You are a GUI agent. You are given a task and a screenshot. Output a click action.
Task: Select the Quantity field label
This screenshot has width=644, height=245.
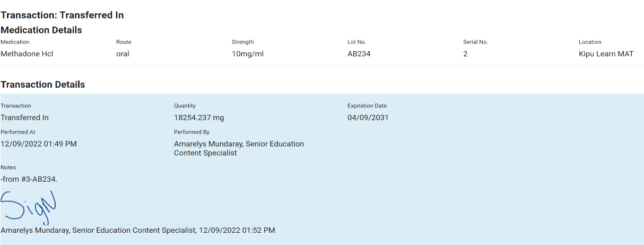[185, 106]
